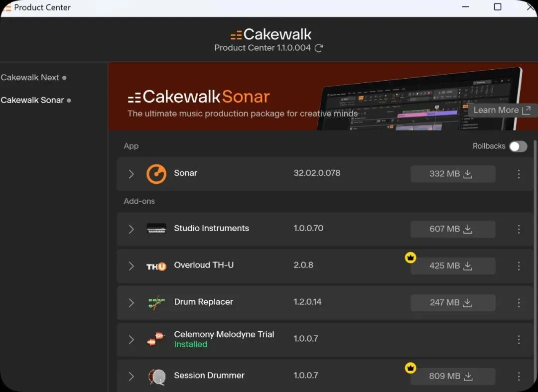The height and width of the screenshot is (392, 538).
Task: Click the Product Center 1.1.0.004 version text
Action: click(x=263, y=48)
